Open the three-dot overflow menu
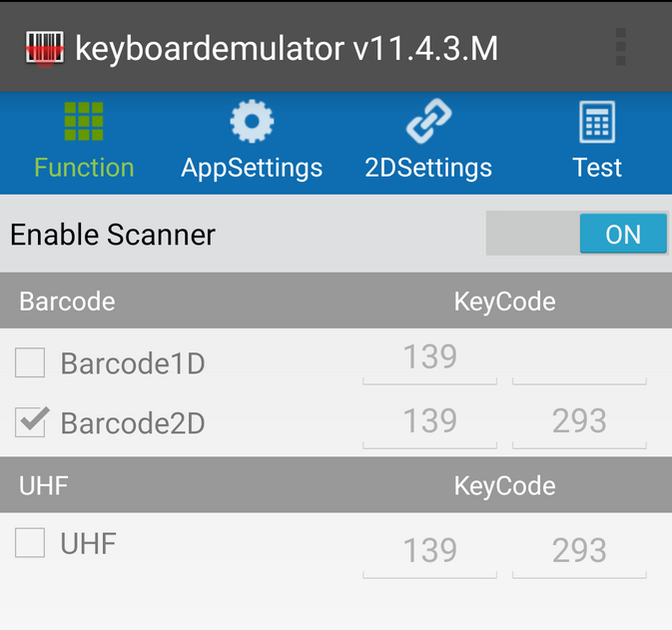This screenshot has height=630, width=672. coord(621,47)
